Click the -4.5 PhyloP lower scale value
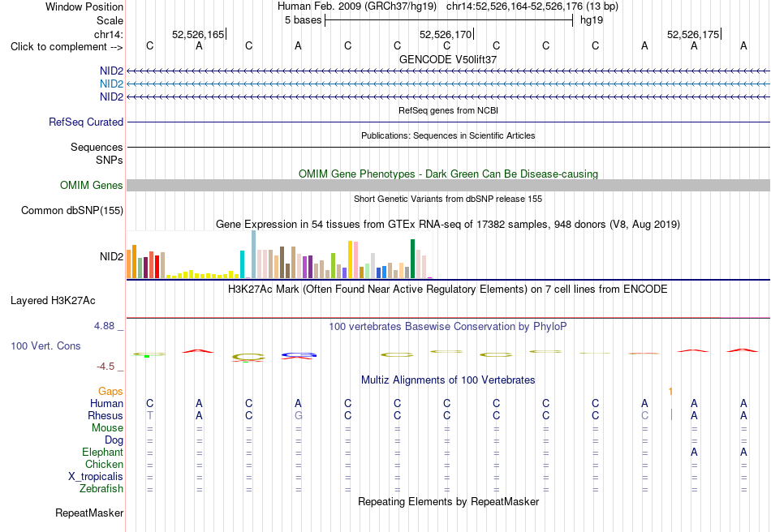The height and width of the screenshot is (532, 771). click(x=106, y=367)
